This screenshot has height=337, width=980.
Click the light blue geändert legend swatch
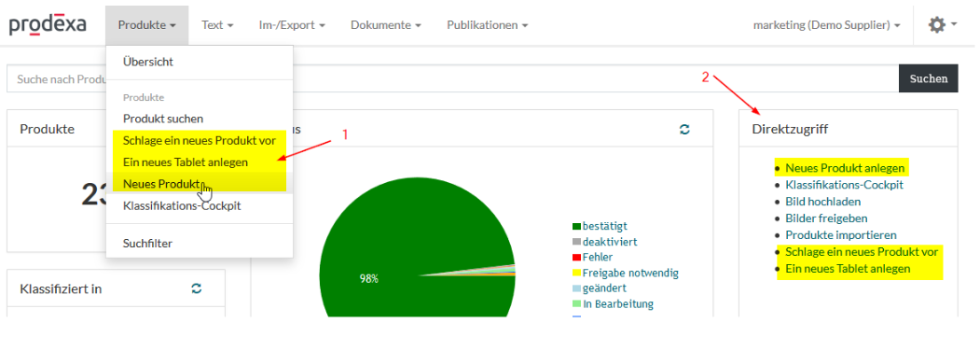tap(576, 288)
